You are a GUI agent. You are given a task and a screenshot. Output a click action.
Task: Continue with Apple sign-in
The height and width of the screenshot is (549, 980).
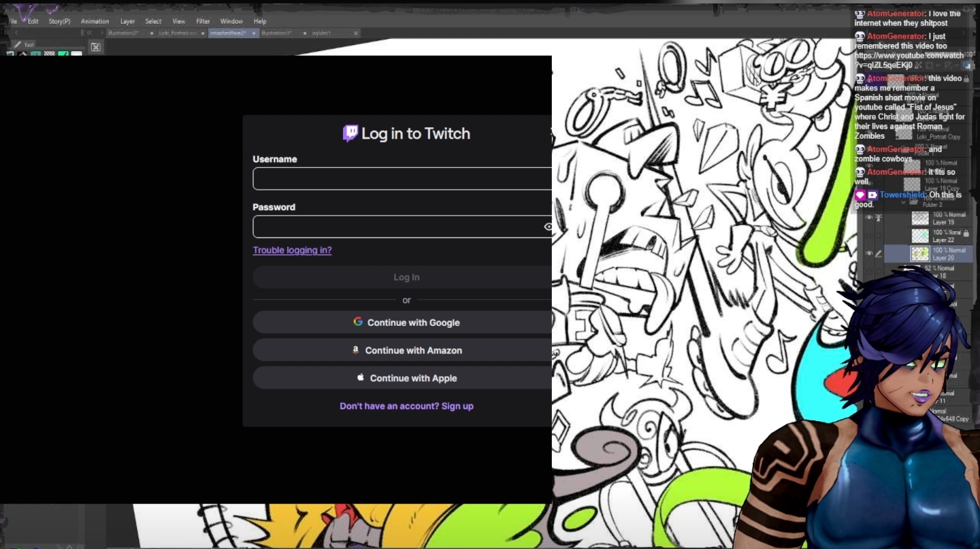[402, 378]
